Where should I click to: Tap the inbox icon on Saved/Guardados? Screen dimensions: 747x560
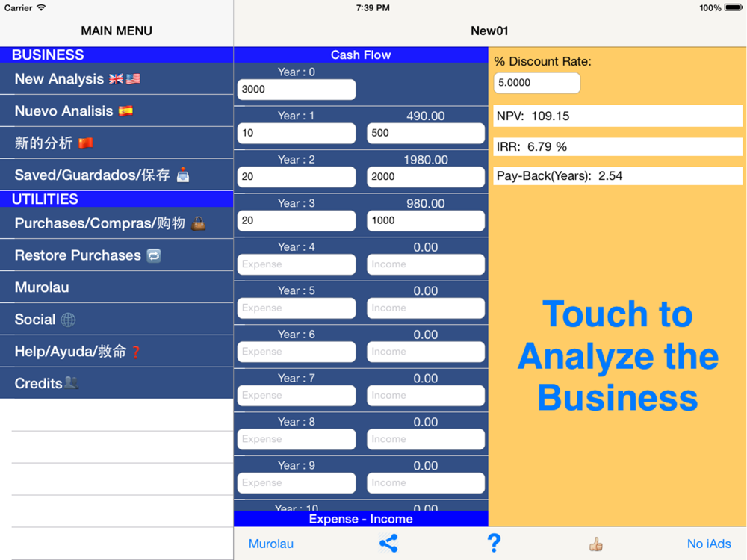(183, 175)
